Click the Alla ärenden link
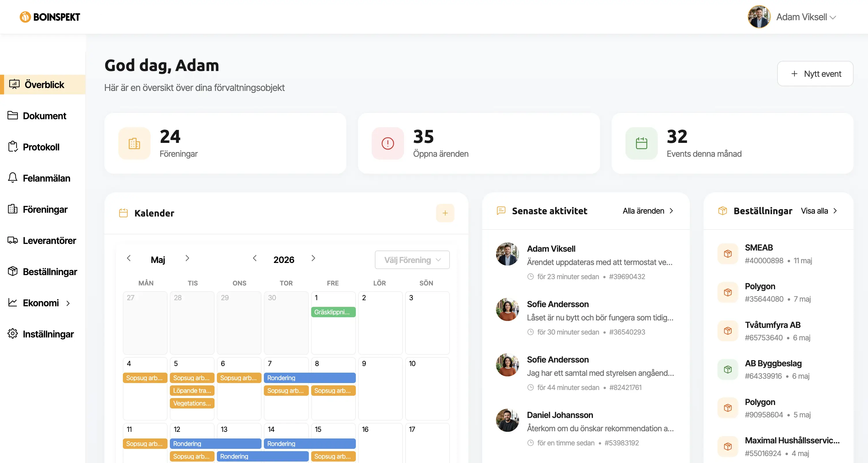The image size is (868, 463). [x=648, y=211]
